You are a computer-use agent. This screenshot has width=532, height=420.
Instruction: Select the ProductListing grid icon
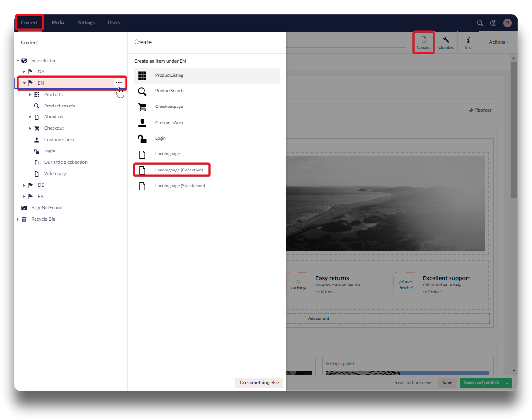142,75
